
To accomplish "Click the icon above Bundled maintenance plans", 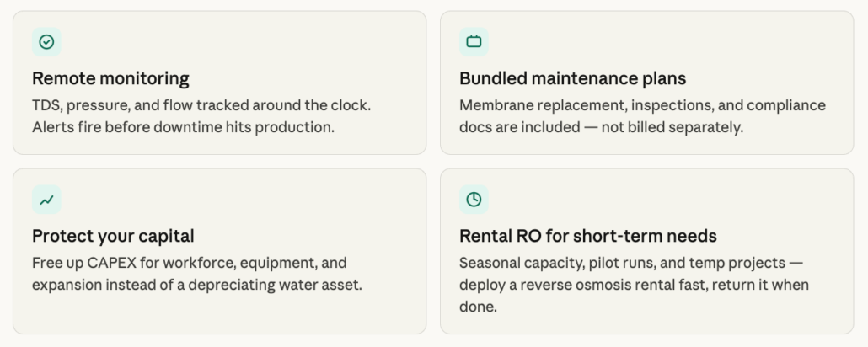I will tap(474, 42).
